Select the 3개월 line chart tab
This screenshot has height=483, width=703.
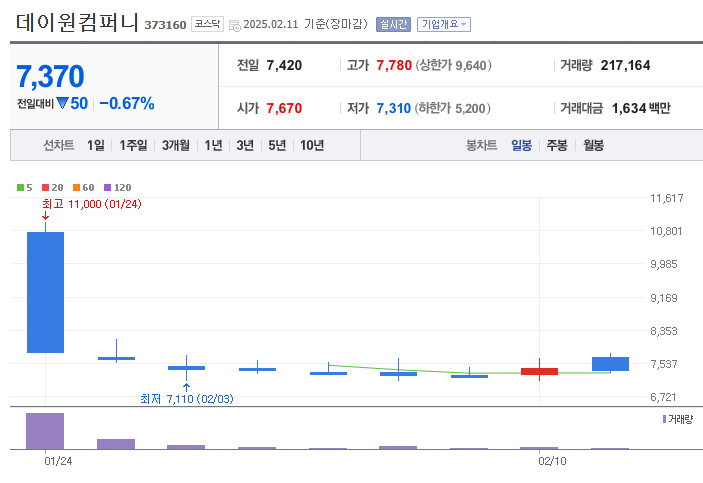point(176,145)
